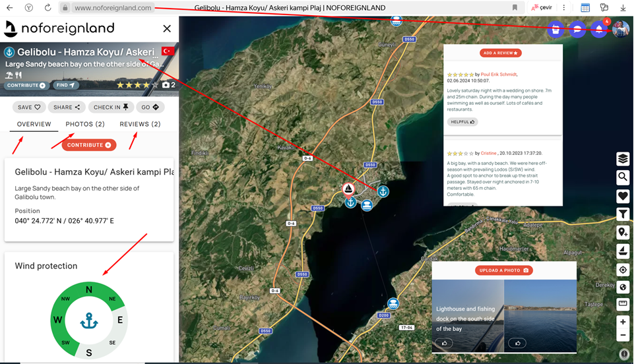Click the ferry marker near Gelibolu harbor

367,205
